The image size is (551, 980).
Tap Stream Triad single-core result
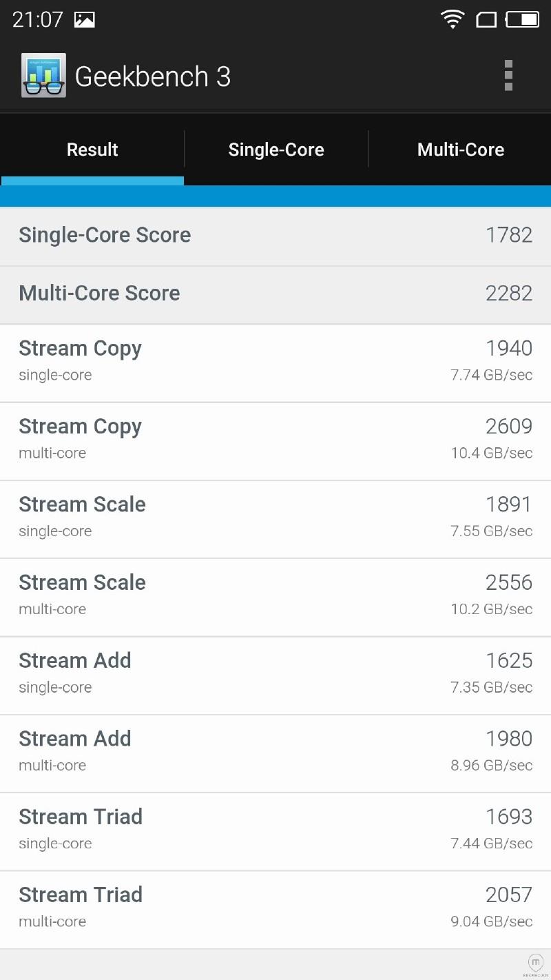[x=275, y=830]
